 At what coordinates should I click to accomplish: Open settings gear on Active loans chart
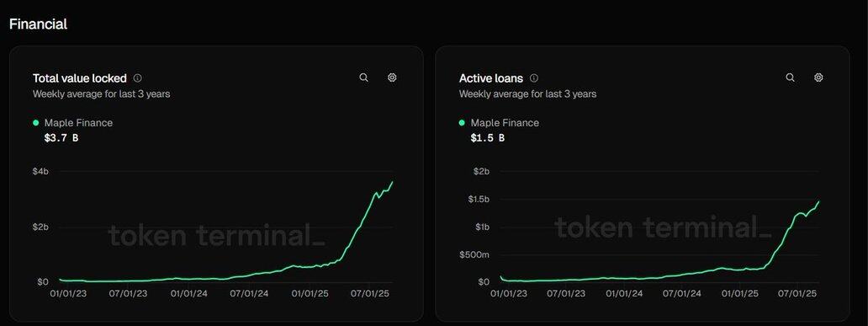(818, 77)
